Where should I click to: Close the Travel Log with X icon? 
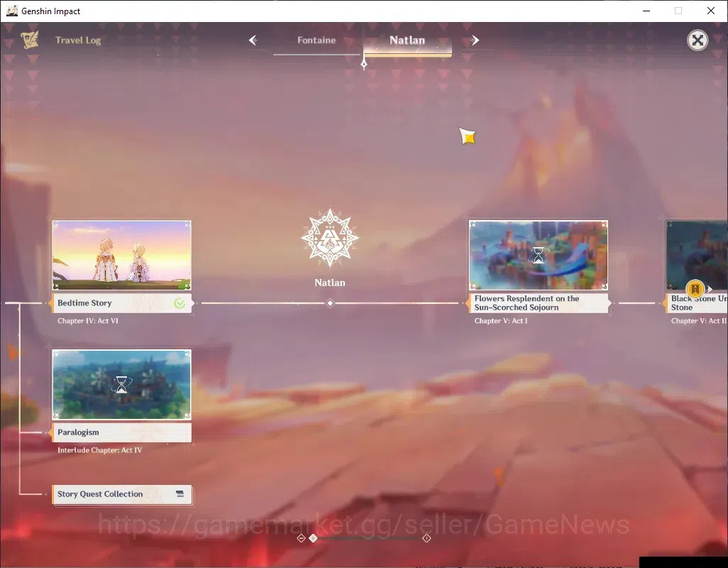pyautogui.click(x=697, y=40)
